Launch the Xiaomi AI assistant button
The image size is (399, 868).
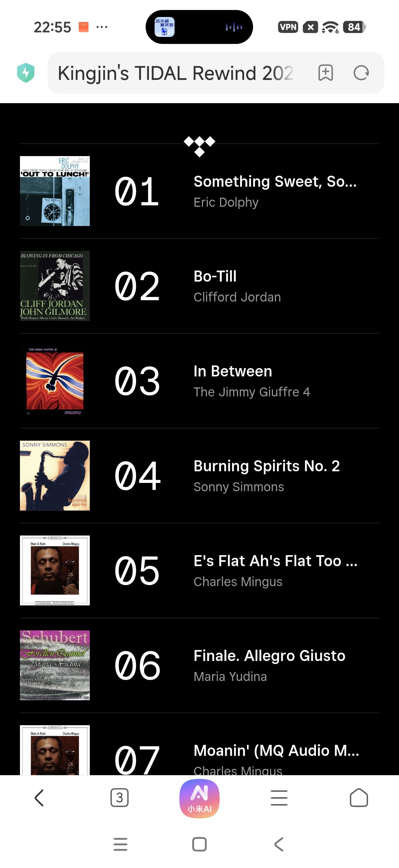coord(199,798)
